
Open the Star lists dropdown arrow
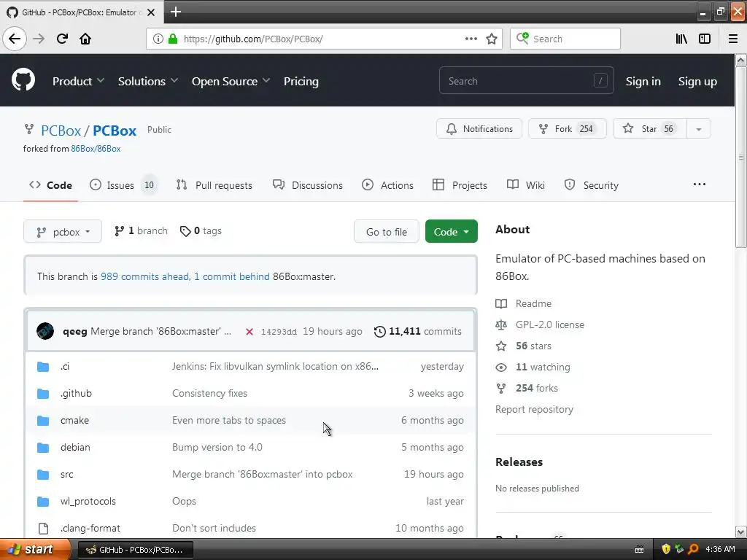click(x=698, y=129)
